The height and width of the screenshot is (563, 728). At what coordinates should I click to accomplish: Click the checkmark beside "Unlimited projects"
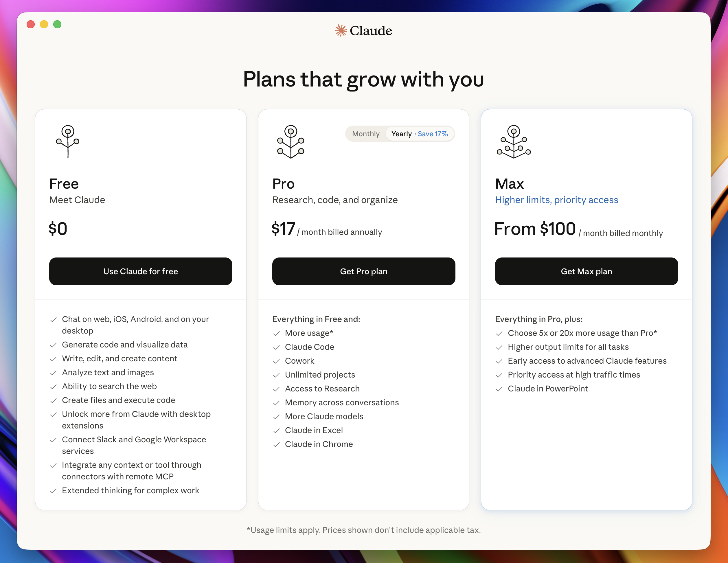pos(276,375)
